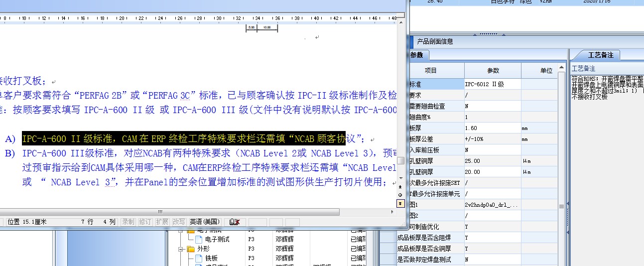644x266 pixels.
Task: Click the 外形 folder icon in tree
Action: [x=191, y=249]
